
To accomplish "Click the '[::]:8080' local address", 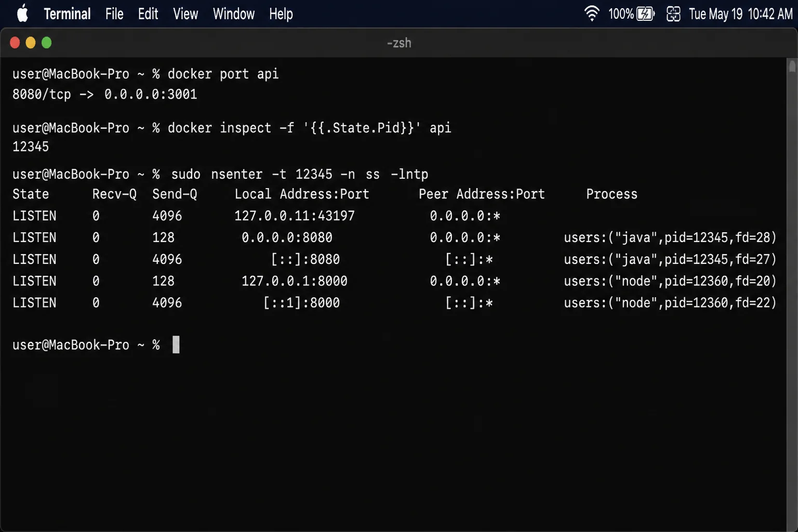I will (x=305, y=260).
